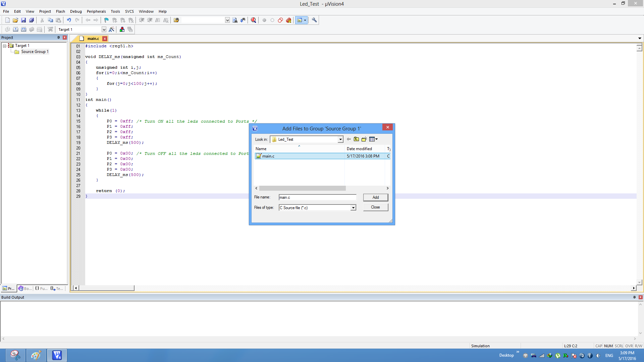The image size is (644, 362).
Task: Open the Project menu
Action: [x=45, y=11]
